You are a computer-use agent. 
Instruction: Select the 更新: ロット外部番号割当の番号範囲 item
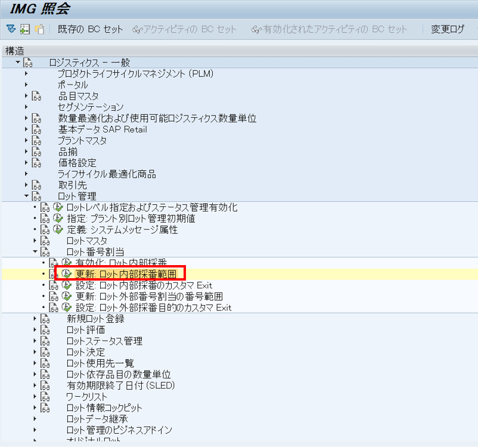coord(149,297)
